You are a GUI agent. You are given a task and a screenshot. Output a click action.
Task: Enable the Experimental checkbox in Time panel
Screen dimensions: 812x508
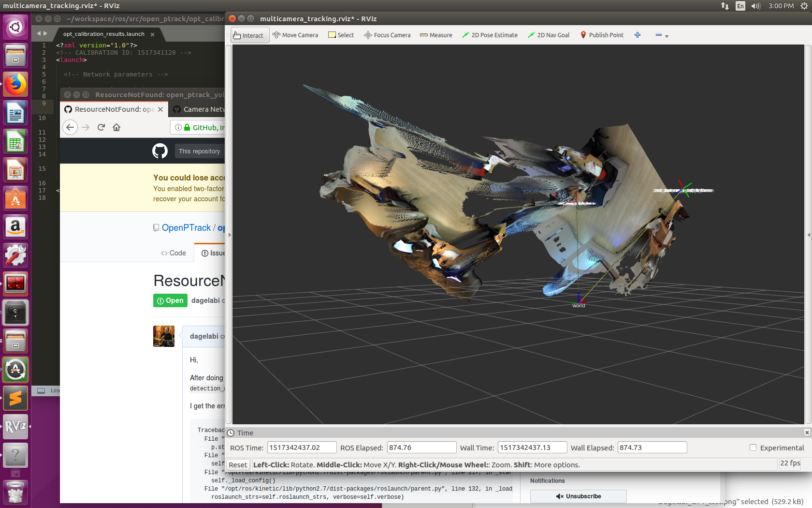(x=753, y=448)
